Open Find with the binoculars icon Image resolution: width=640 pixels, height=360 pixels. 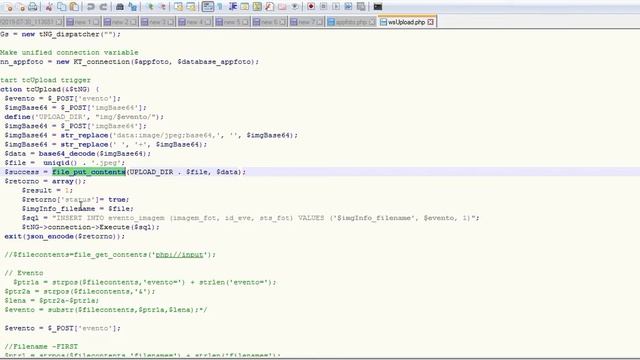pos(120,7)
